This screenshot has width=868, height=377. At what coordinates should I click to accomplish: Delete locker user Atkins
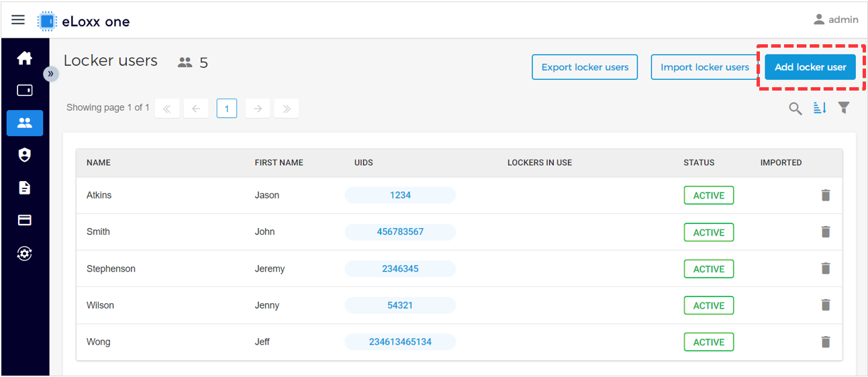(x=826, y=195)
